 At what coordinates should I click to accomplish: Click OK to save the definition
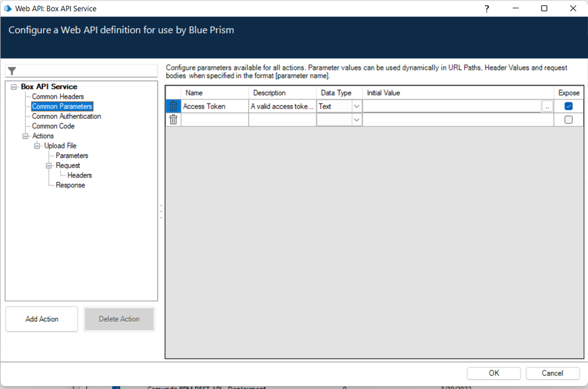point(494,373)
